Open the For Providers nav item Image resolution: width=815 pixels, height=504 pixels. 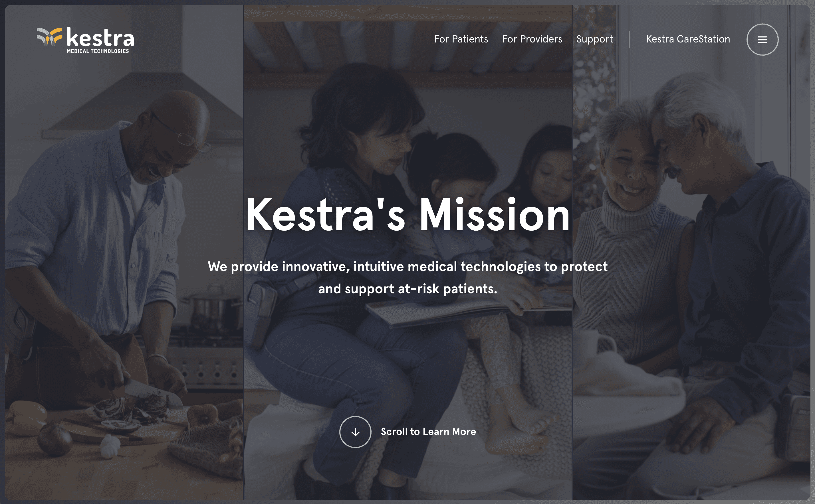click(532, 39)
